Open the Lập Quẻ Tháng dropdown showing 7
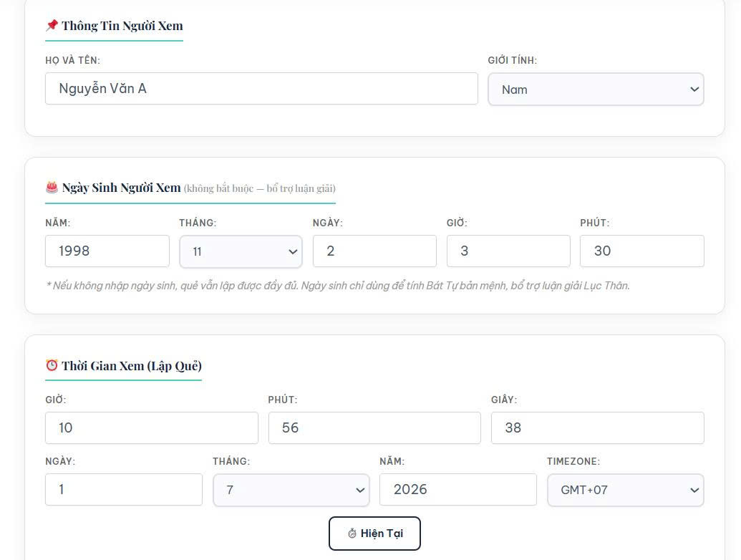 point(291,490)
